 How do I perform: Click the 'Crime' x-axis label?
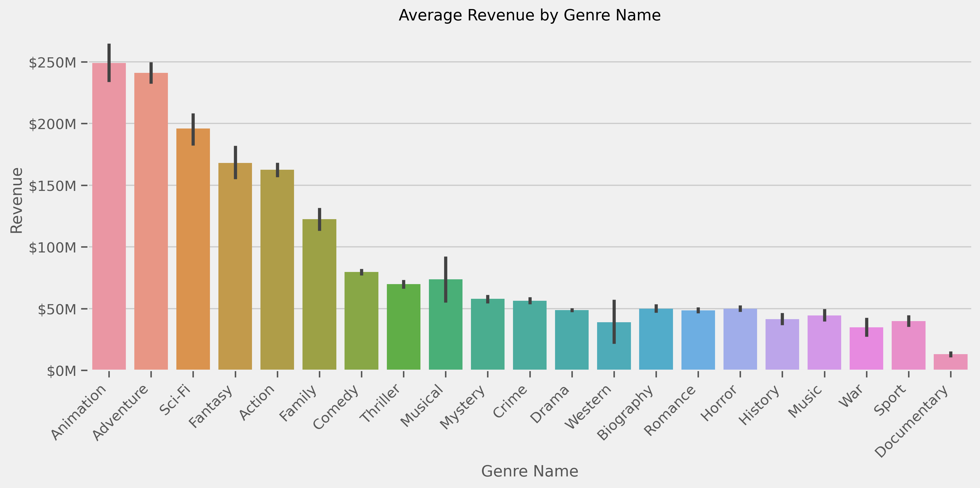pyautogui.click(x=510, y=402)
